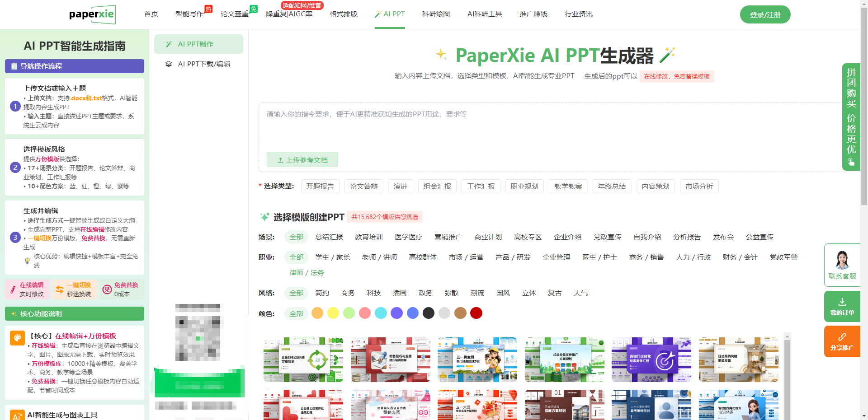
Task: Select the 论文答辩 type option
Action: point(364,187)
